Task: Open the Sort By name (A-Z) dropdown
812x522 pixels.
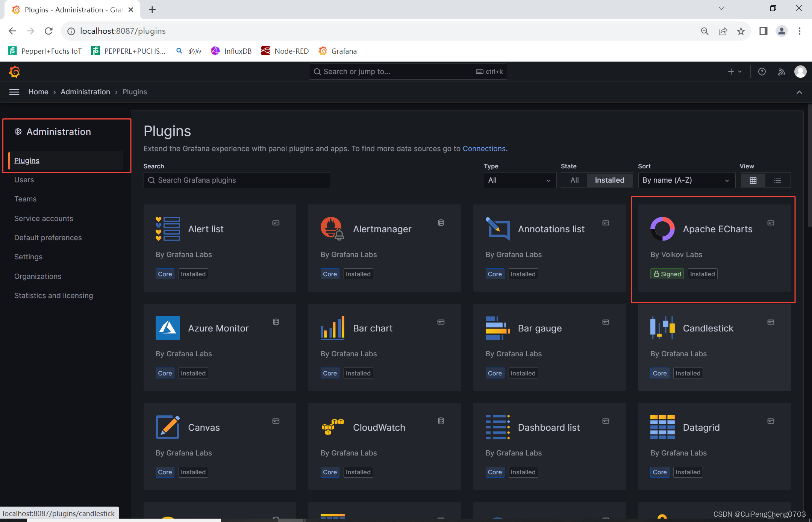Action: [x=686, y=180]
